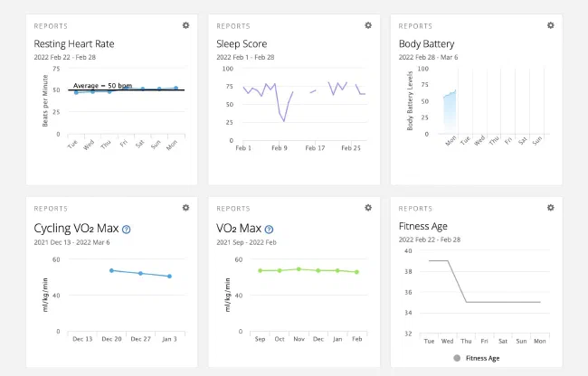Click Oct axis label on VO2 Max chart
Viewport: 588px width, 376px height.
280,339
